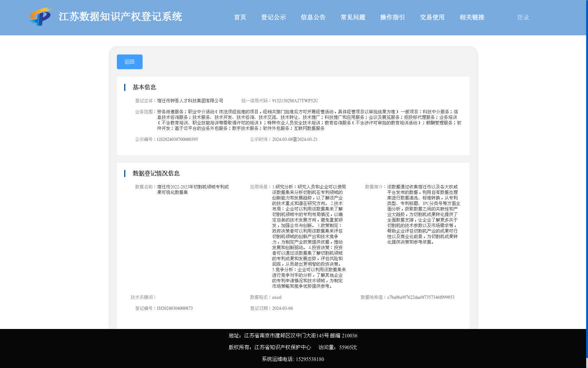This screenshot has width=588, height=368.
Task: Open 相关链接 in the navigation
Action: (472, 17)
